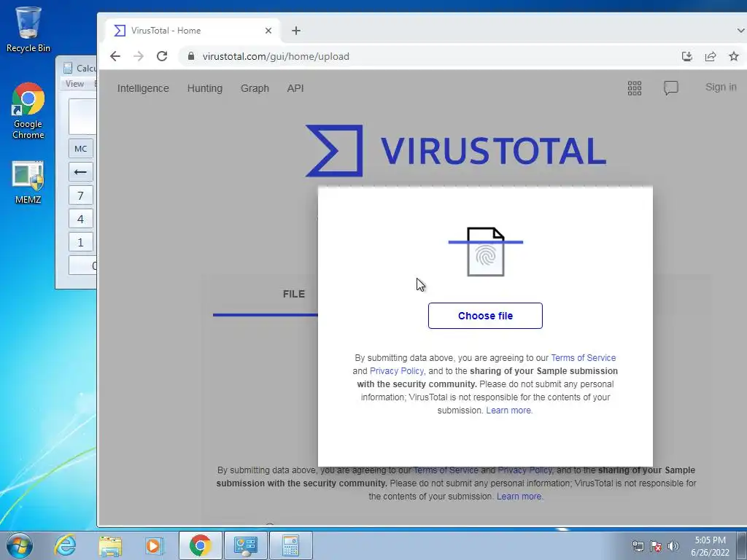Launch Internet Explorer from taskbar
Viewport: 747px width, 560px height.
(x=65, y=545)
